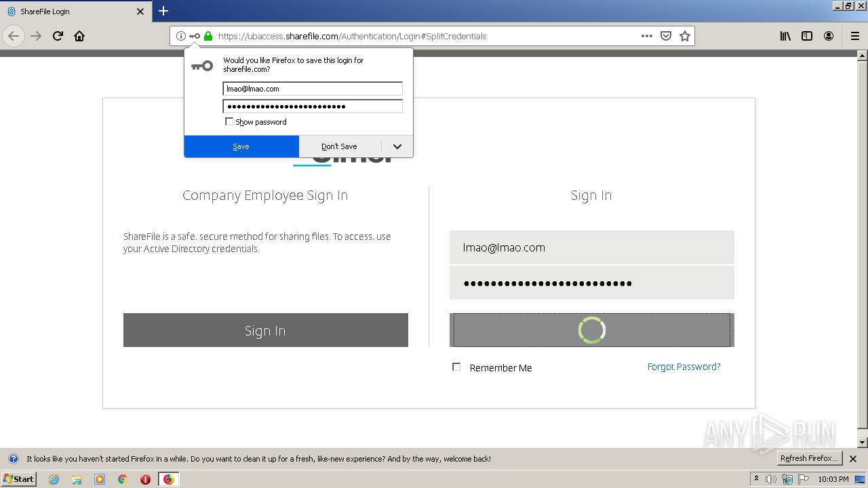Open a new tab with plus
868x488 pixels.
pyautogui.click(x=163, y=11)
